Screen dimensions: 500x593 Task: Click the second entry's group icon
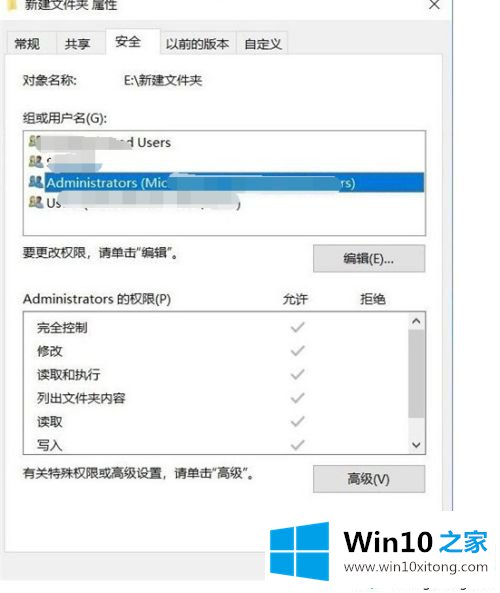click(36, 162)
